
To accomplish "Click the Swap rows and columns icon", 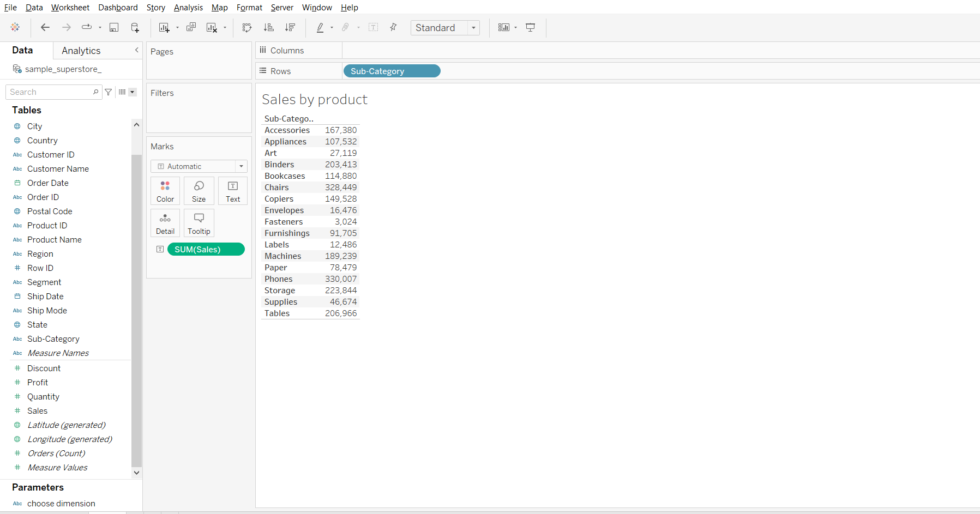I will tap(247, 27).
